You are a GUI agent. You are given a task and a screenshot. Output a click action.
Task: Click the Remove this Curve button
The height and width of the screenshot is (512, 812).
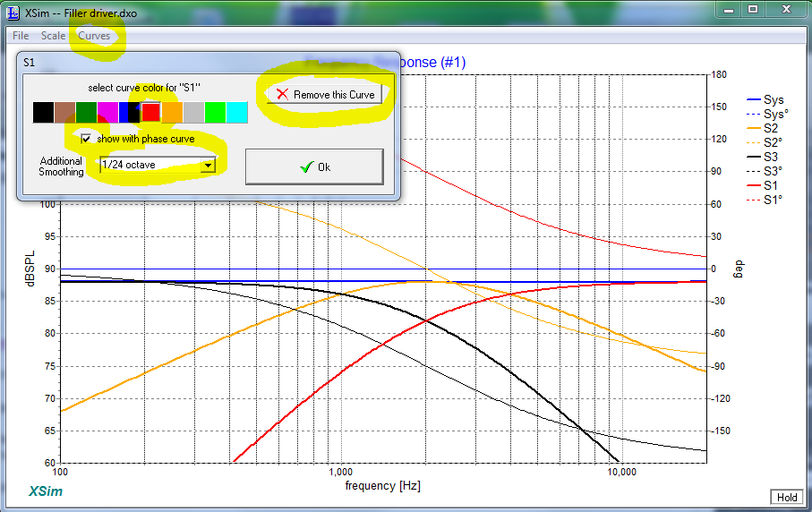pyautogui.click(x=325, y=95)
